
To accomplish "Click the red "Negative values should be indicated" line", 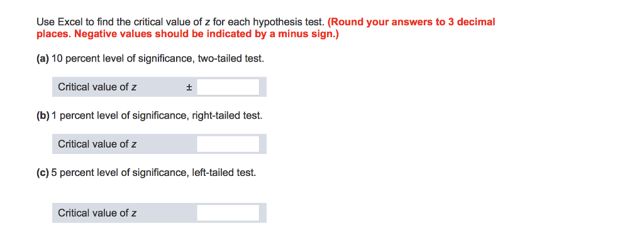I will click(x=187, y=35).
